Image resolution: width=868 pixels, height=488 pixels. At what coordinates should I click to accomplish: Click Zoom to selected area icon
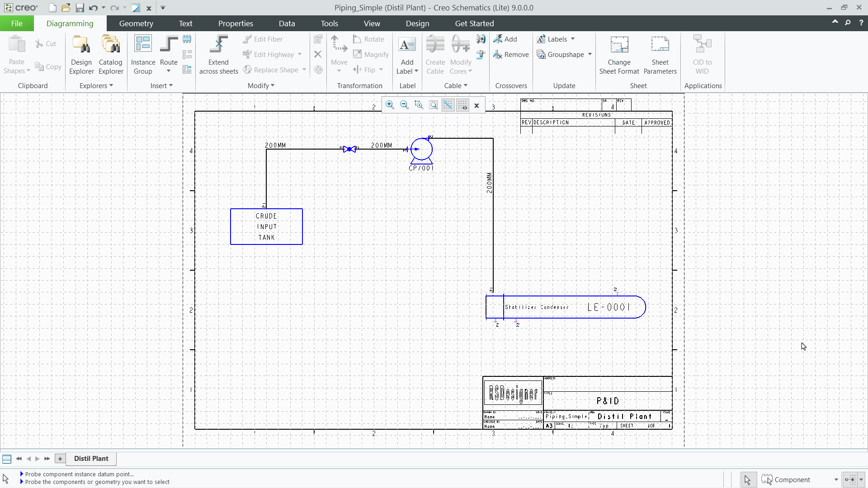[x=419, y=105]
